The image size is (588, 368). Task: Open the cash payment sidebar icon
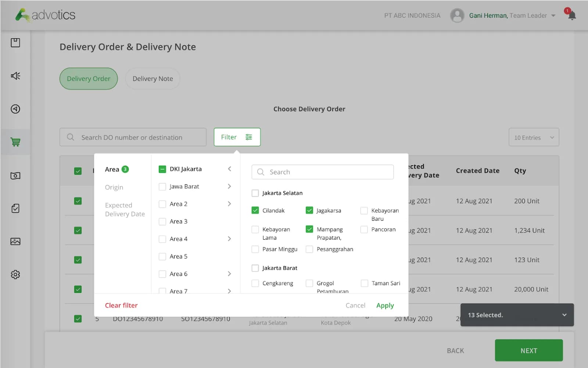click(15, 176)
